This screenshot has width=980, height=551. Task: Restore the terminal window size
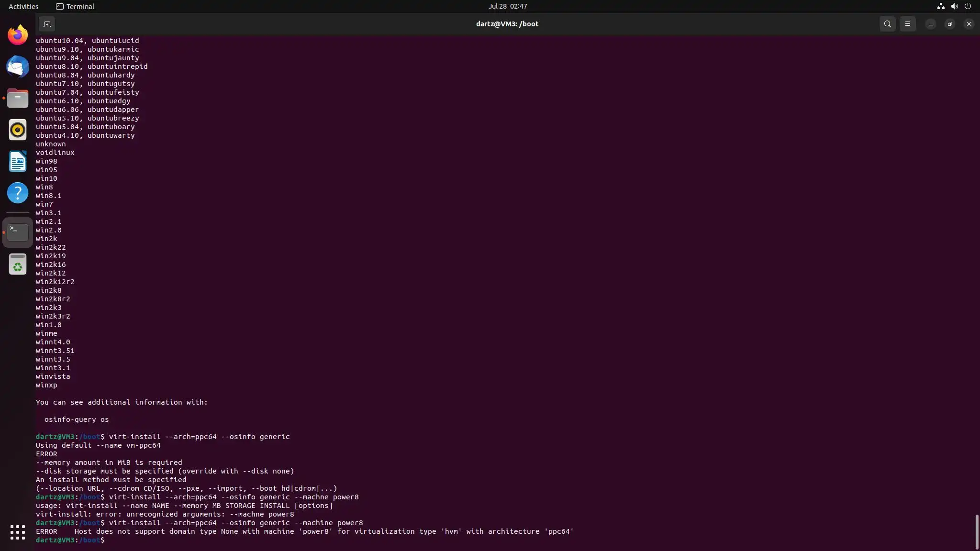click(949, 24)
